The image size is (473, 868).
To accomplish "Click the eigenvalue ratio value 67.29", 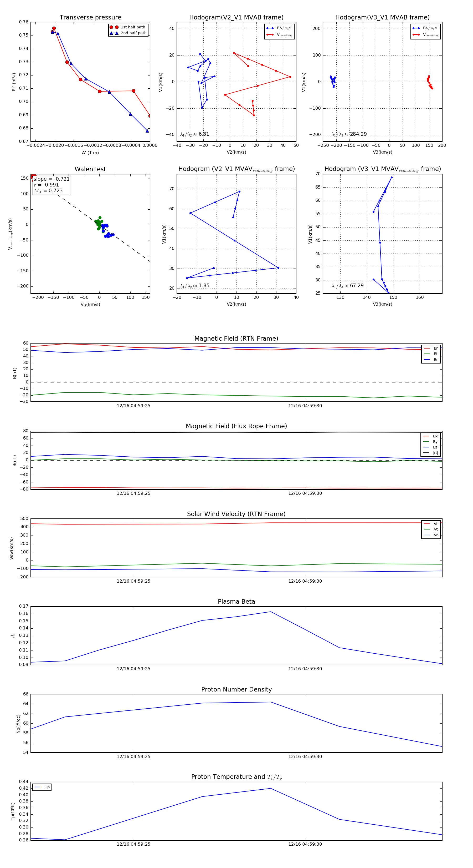I will point(357,286).
